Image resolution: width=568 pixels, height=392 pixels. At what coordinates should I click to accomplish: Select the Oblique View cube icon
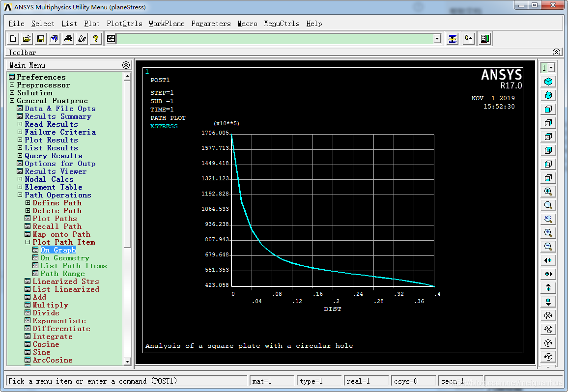(x=548, y=95)
